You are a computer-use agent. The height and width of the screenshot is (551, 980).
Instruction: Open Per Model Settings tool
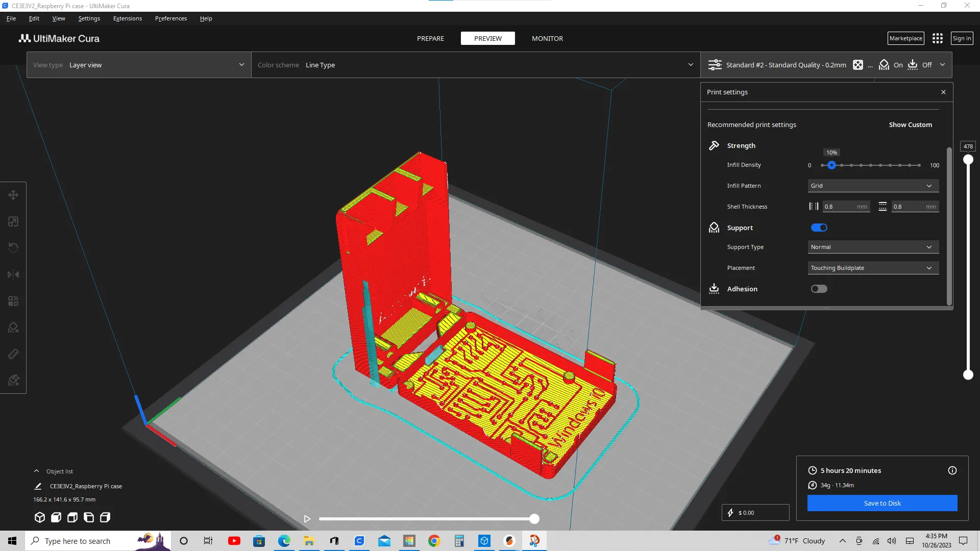click(x=13, y=300)
